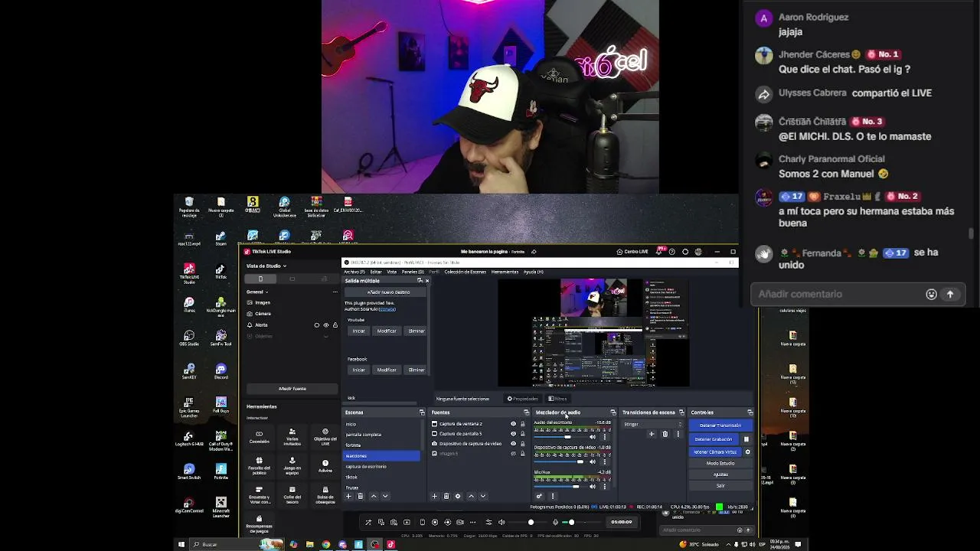980x551 pixels.
Task: Show the hidden Imagen 5 source
Action: click(x=513, y=454)
